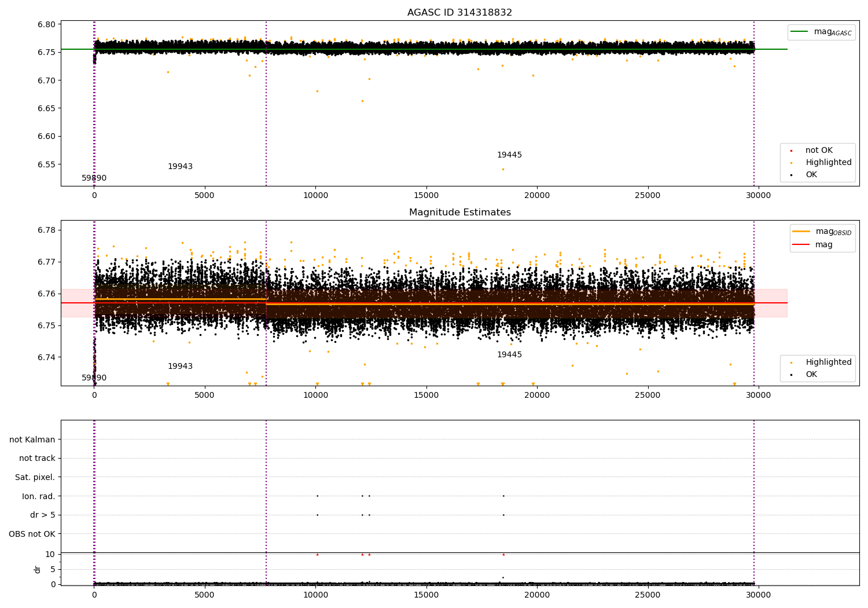Click the 'dr > 5' dot near x 18500

pos(503,515)
